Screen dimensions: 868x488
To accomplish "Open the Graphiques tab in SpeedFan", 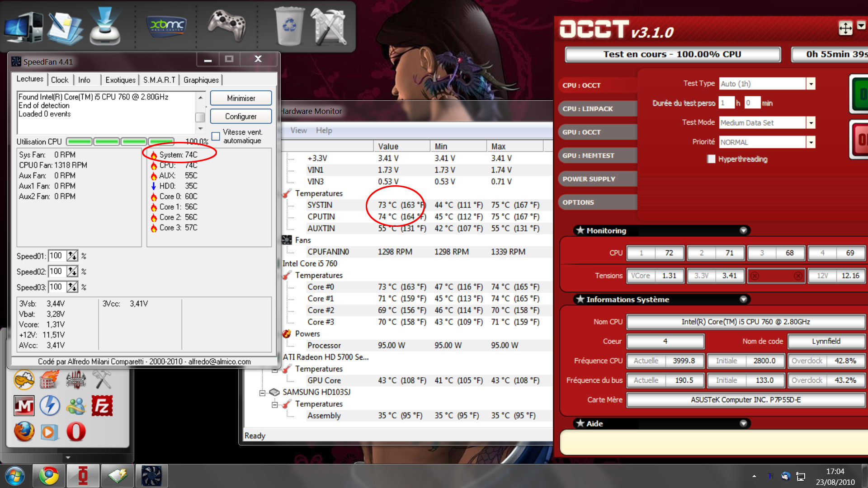I will pyautogui.click(x=201, y=80).
